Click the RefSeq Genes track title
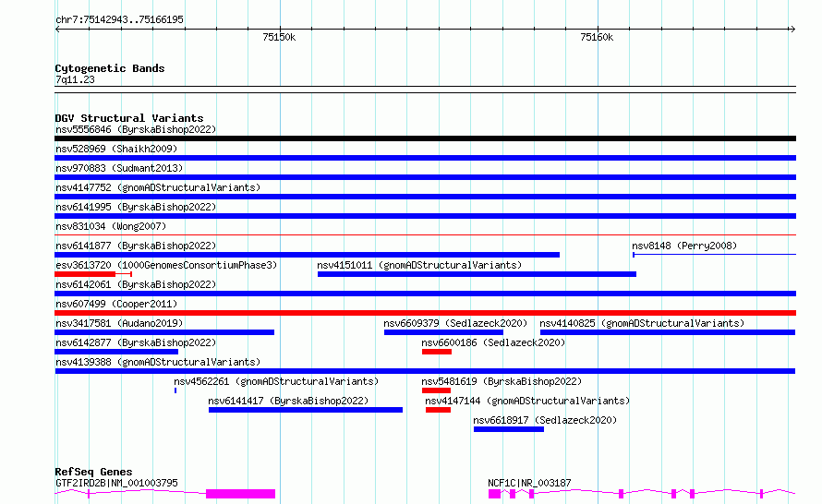This screenshot has height=504, width=822. [93, 472]
